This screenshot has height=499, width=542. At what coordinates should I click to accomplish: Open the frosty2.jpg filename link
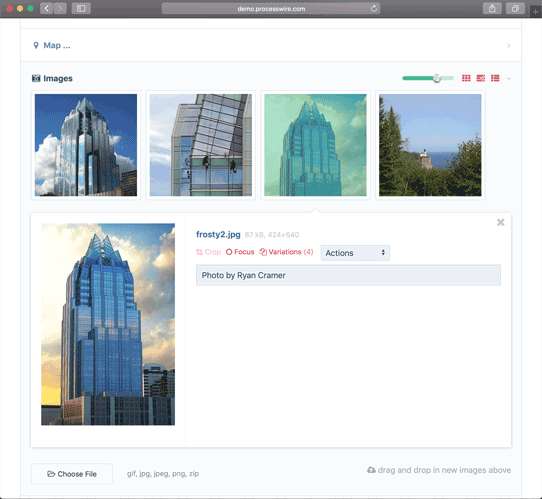218,234
